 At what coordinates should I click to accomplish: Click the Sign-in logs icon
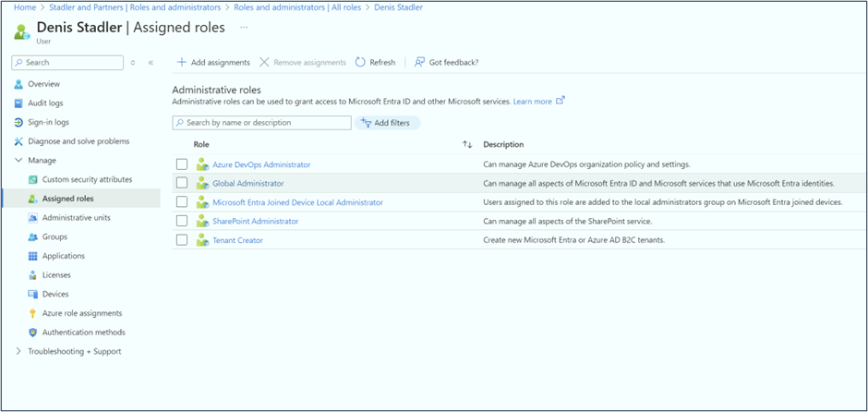click(18, 122)
